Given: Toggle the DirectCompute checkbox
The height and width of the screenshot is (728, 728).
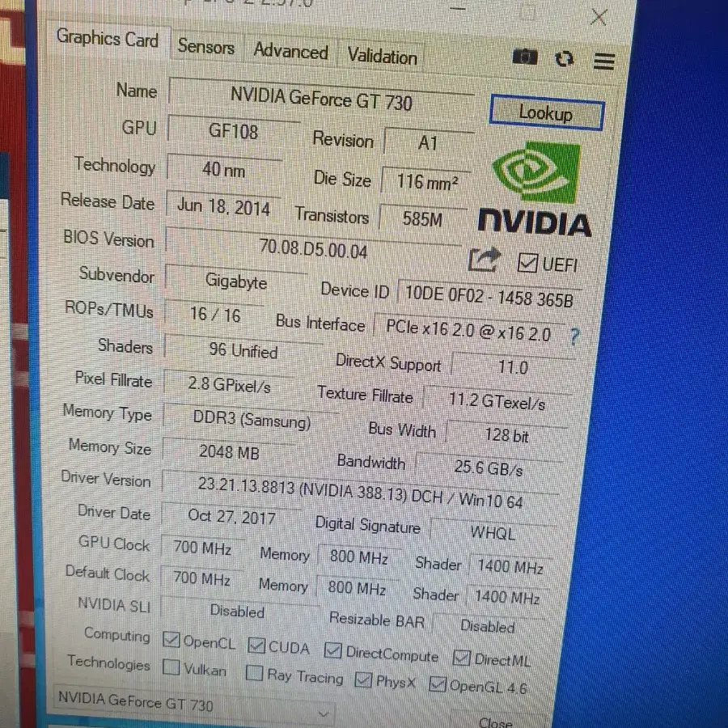Looking at the screenshot, I should pos(333,650).
